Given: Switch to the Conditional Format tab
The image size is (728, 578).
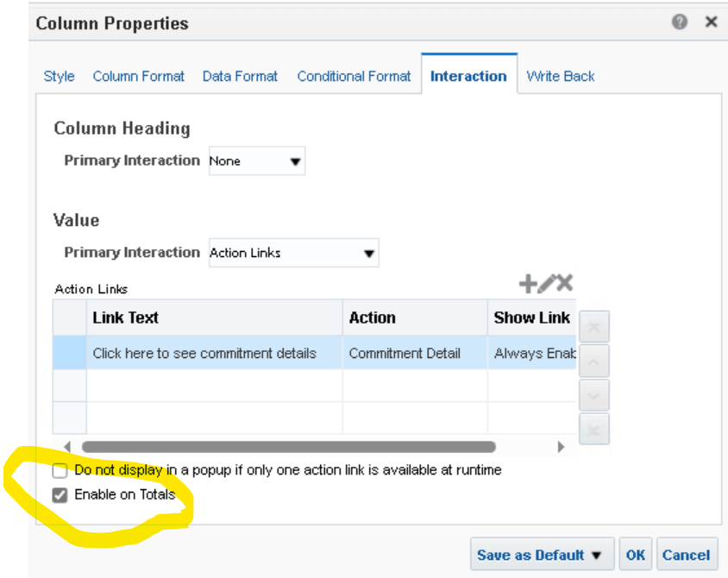Looking at the screenshot, I should pos(354,76).
